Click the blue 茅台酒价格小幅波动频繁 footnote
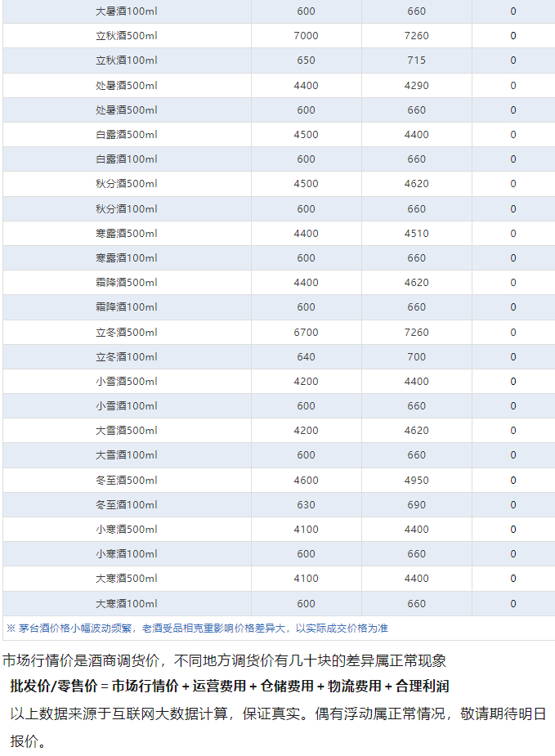 [x=197, y=629]
